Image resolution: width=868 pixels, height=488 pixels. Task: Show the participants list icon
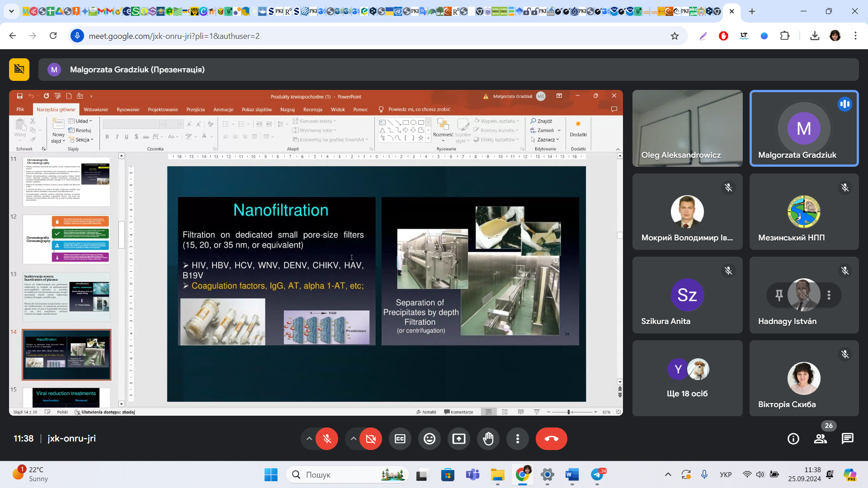[x=820, y=439]
